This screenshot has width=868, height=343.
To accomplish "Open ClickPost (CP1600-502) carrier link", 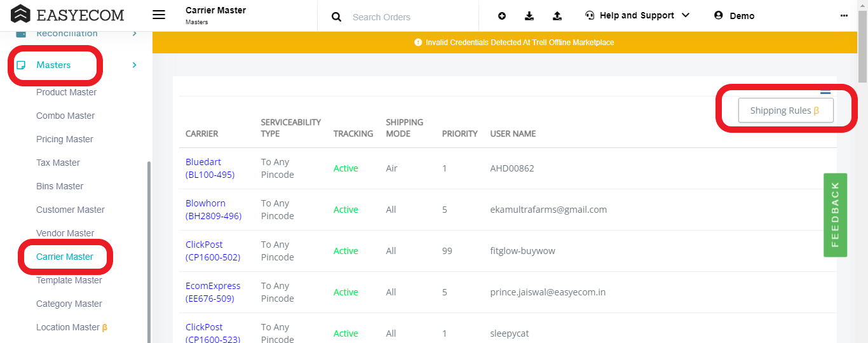I will [213, 251].
